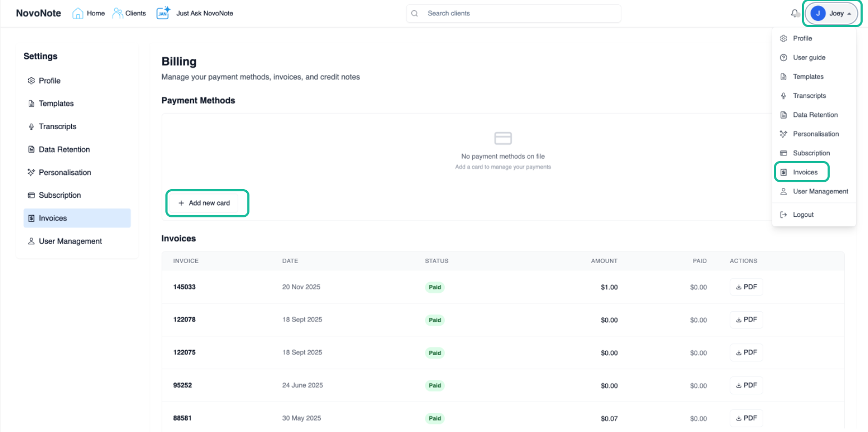Download PDF for invoice 95252
Screen dimensions: 868x432
pyautogui.click(x=746, y=385)
